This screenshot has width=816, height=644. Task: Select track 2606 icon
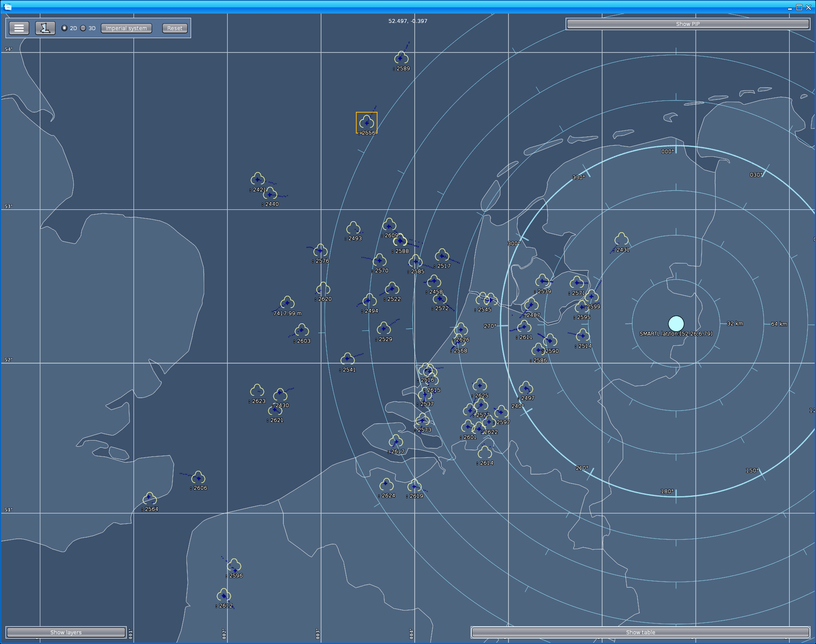coord(198,477)
